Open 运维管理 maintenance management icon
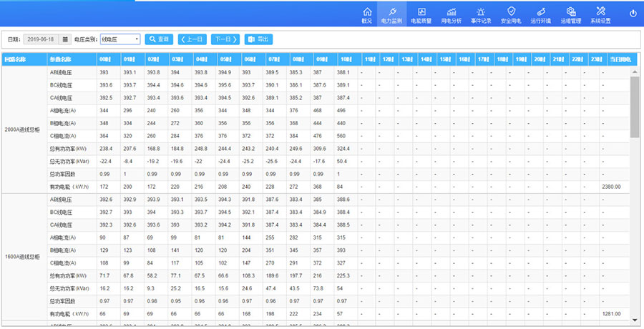Screen dimensions: 644x329 click(571, 14)
